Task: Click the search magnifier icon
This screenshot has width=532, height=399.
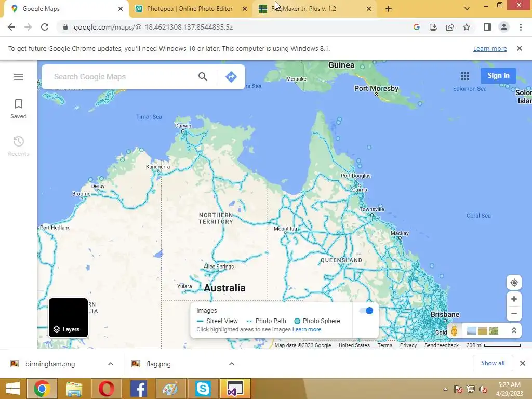Action: [x=203, y=77]
